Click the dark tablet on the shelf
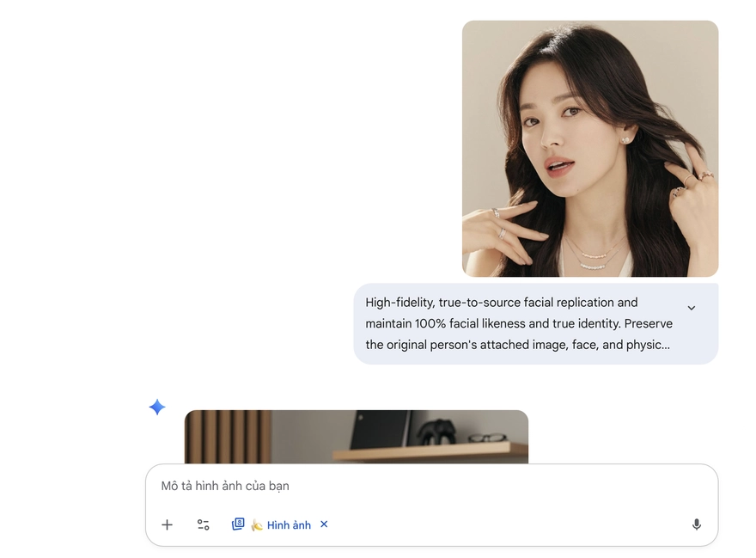Image resolution: width=756 pixels, height=558 pixels. click(380, 430)
